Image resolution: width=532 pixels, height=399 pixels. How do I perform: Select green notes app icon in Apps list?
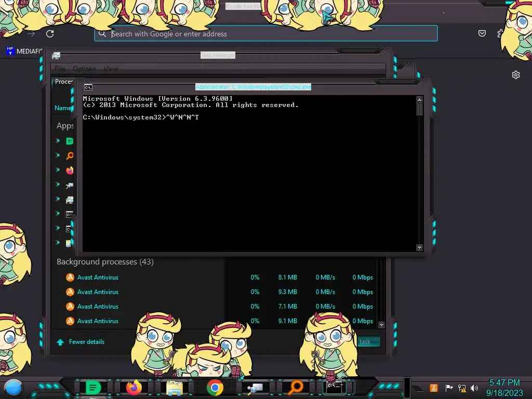click(x=70, y=141)
